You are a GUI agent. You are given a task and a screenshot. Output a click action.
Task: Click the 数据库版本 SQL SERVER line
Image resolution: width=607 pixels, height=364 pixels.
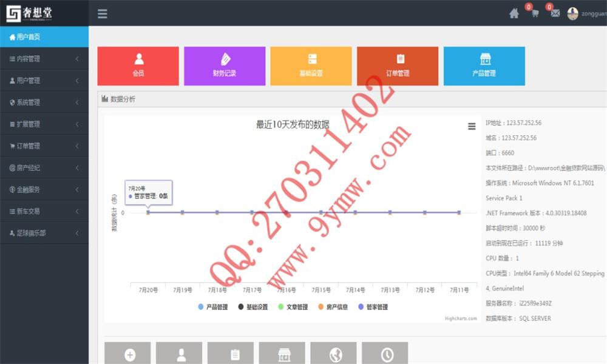pyautogui.click(x=518, y=318)
